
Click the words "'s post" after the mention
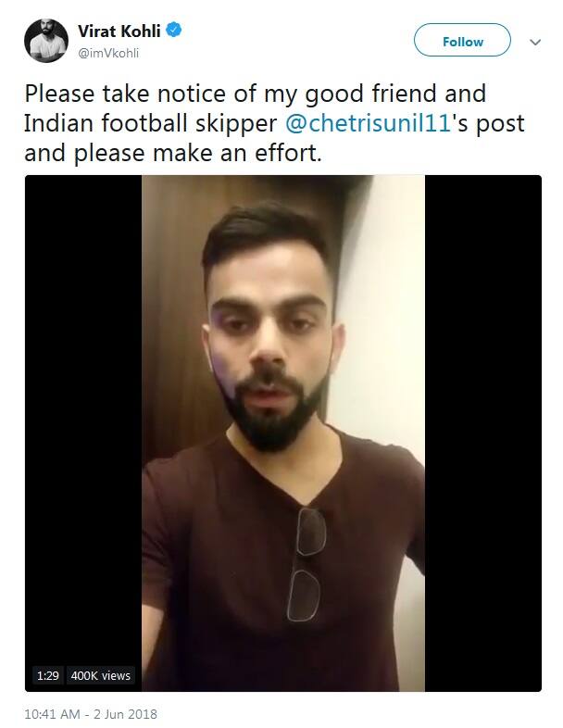[x=488, y=123]
